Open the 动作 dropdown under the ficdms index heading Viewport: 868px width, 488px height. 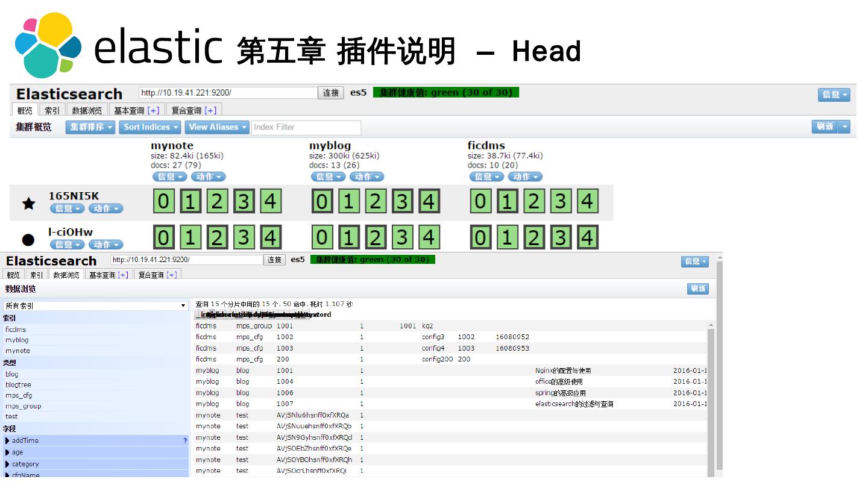tap(526, 177)
